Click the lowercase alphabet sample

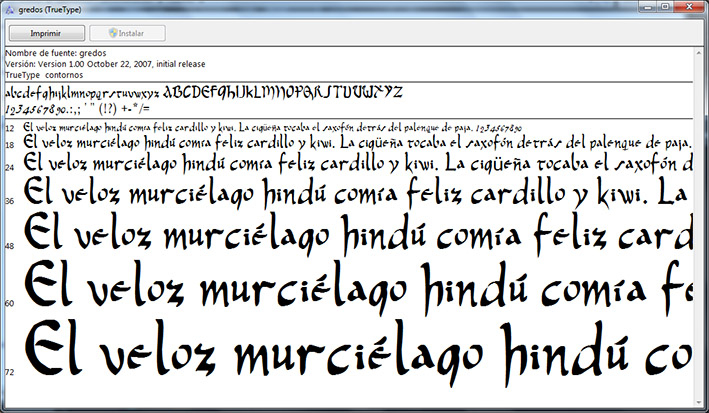click(82, 93)
